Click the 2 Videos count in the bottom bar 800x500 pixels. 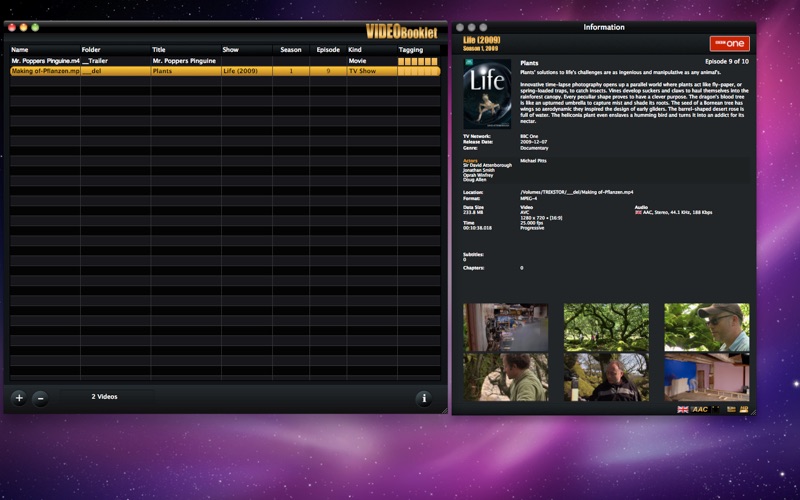pyautogui.click(x=105, y=396)
